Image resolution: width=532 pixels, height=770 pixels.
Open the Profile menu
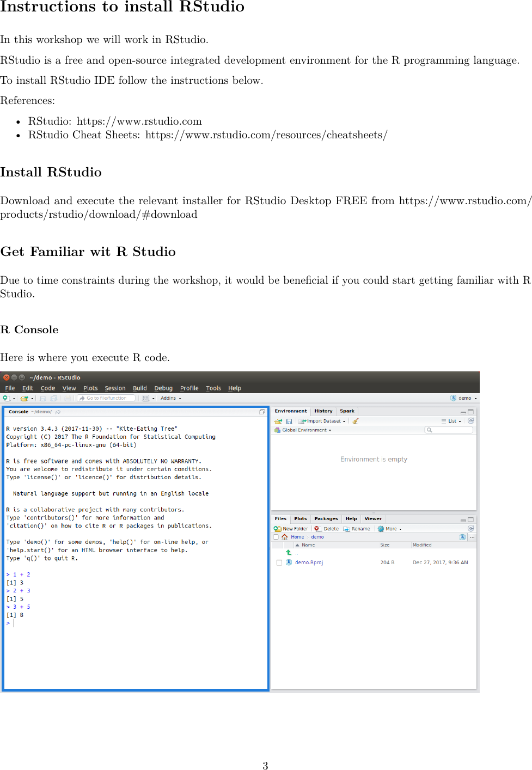(x=189, y=388)
